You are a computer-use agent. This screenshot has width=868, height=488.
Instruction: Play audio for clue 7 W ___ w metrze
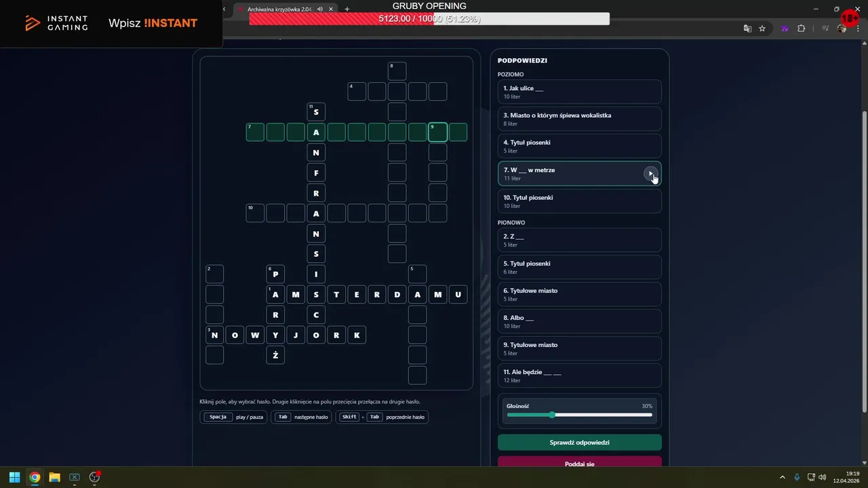pos(650,174)
